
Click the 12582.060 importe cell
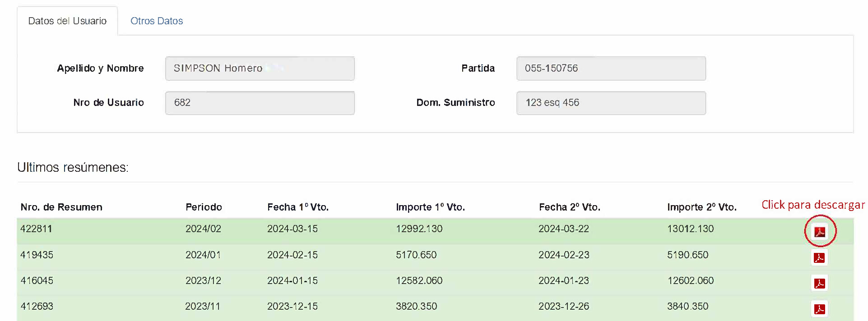[x=419, y=280]
